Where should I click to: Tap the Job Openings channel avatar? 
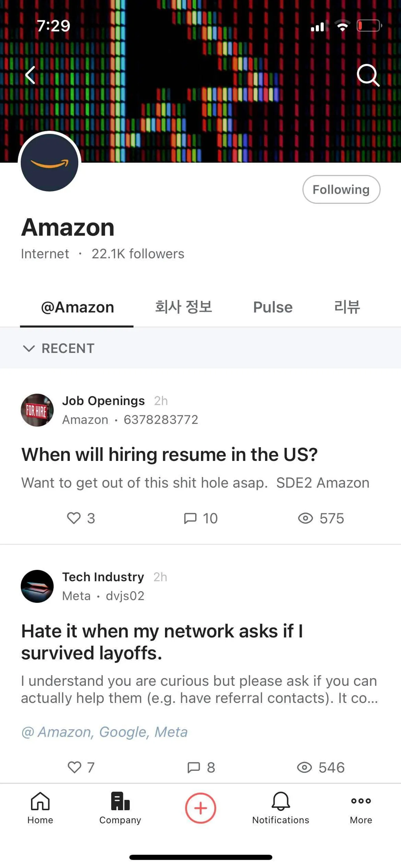click(x=37, y=410)
